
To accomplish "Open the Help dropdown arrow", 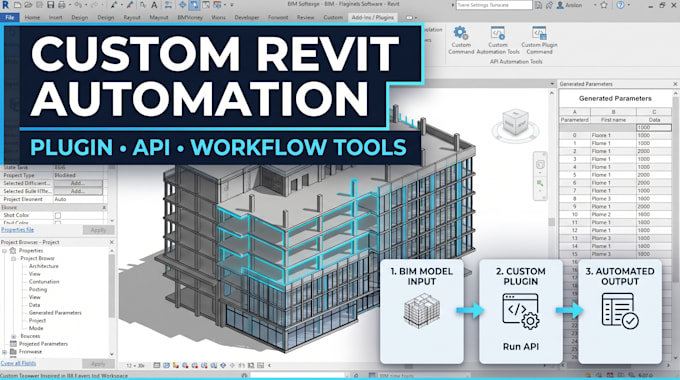I will [x=629, y=5].
